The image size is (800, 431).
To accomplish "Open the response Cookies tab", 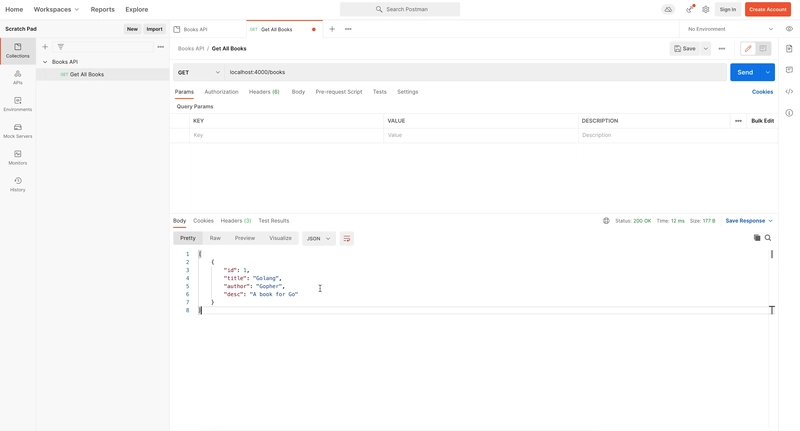I will [x=203, y=221].
